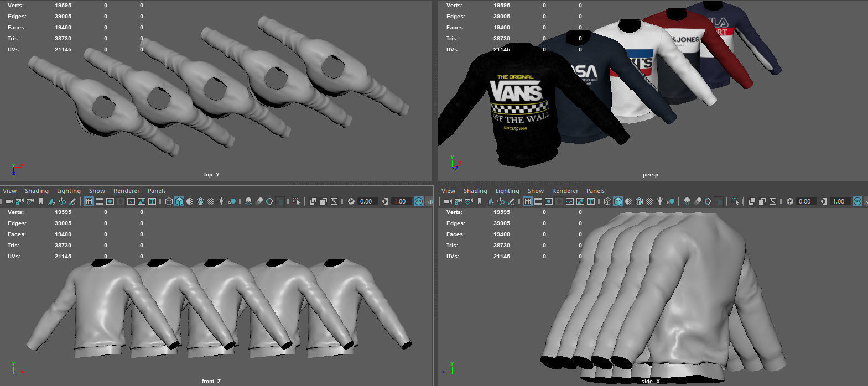Click Exposure reset icon in front -Z panel toolbar
This screenshot has height=386, width=868.
click(x=351, y=201)
